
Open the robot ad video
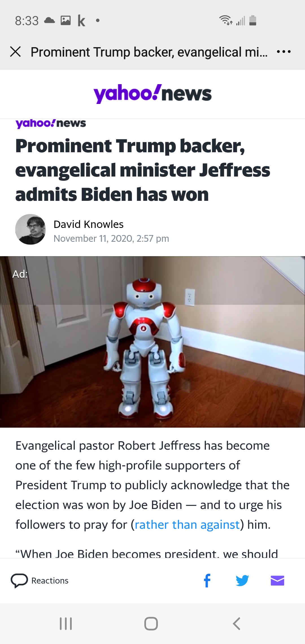(x=152, y=342)
